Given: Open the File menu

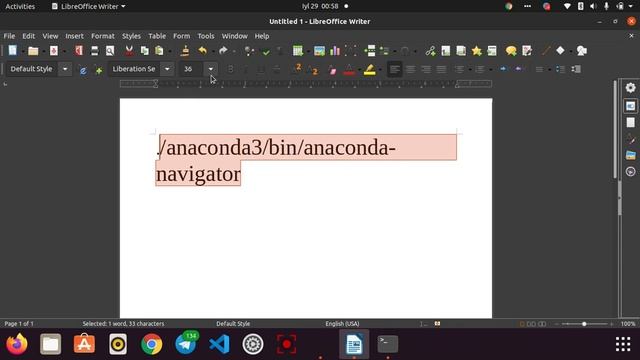Looking at the screenshot, I should pos(9,36).
